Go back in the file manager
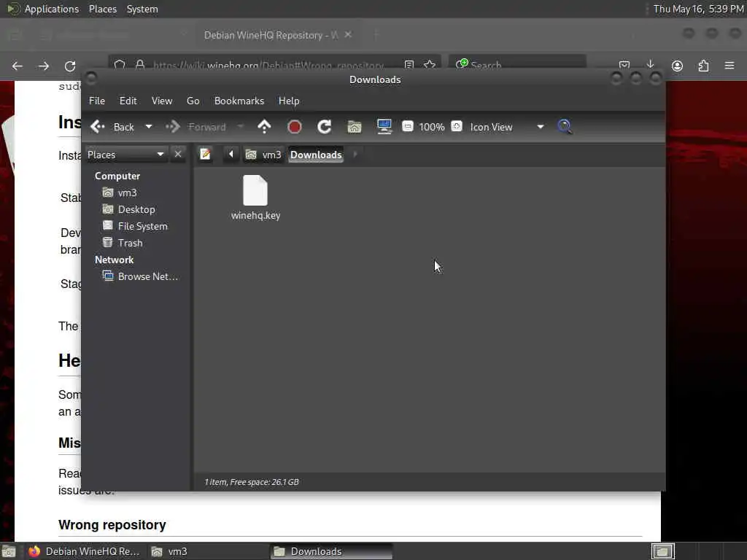The width and height of the screenshot is (747, 560). click(x=112, y=127)
